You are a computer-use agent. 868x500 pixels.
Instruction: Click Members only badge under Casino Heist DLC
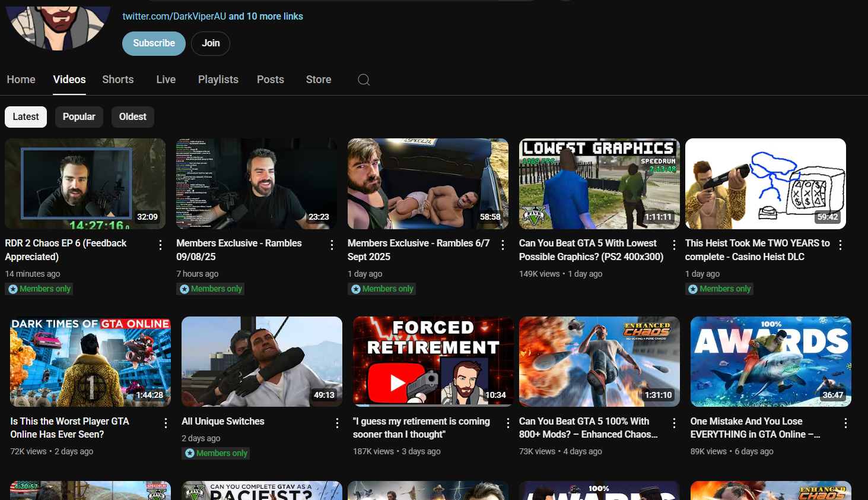click(719, 289)
